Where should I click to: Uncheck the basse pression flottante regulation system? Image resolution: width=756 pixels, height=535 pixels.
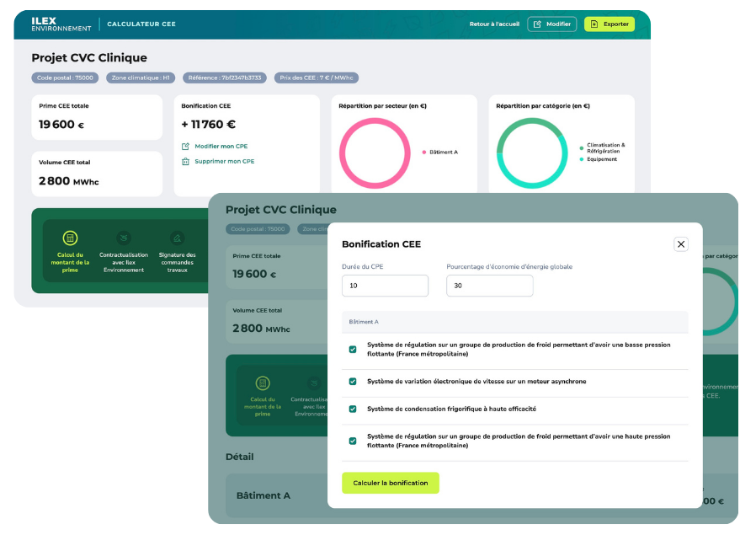tap(353, 350)
